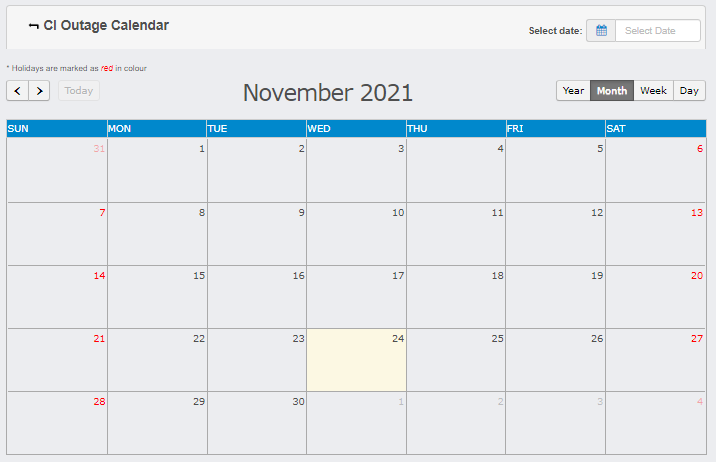
Task: Click the SAT column header
Action: [x=655, y=128]
